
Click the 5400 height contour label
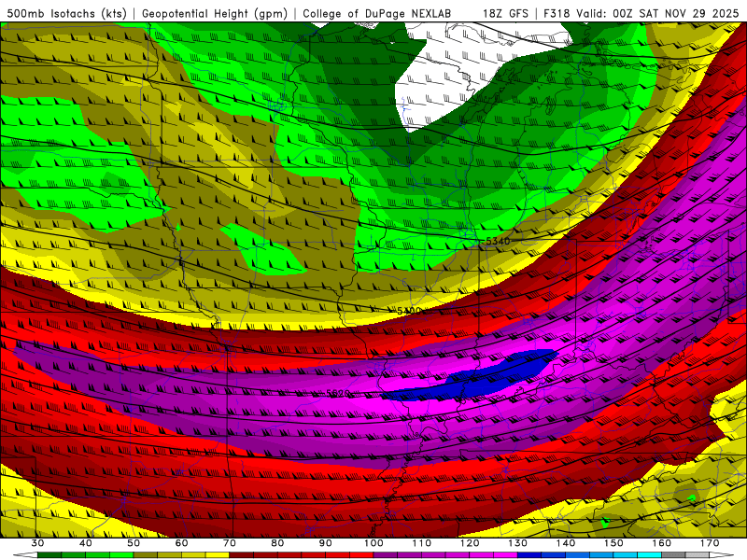[x=409, y=311]
